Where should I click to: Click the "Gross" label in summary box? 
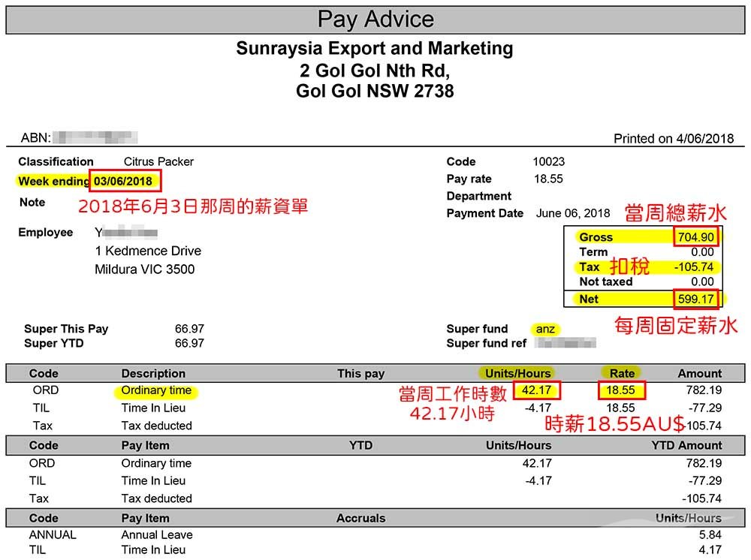596,237
